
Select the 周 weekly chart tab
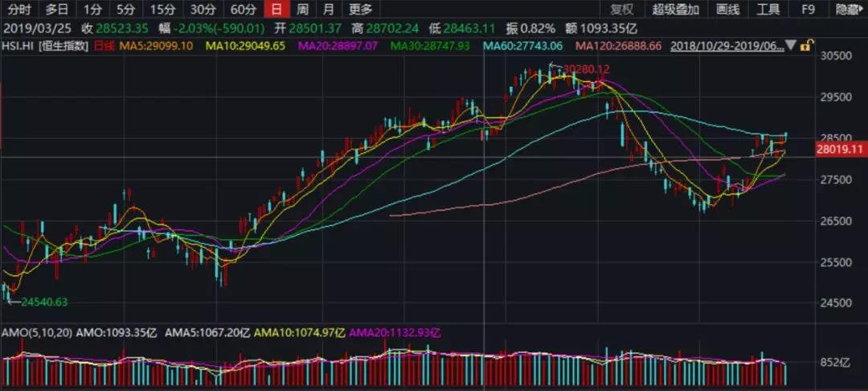pyautogui.click(x=302, y=9)
